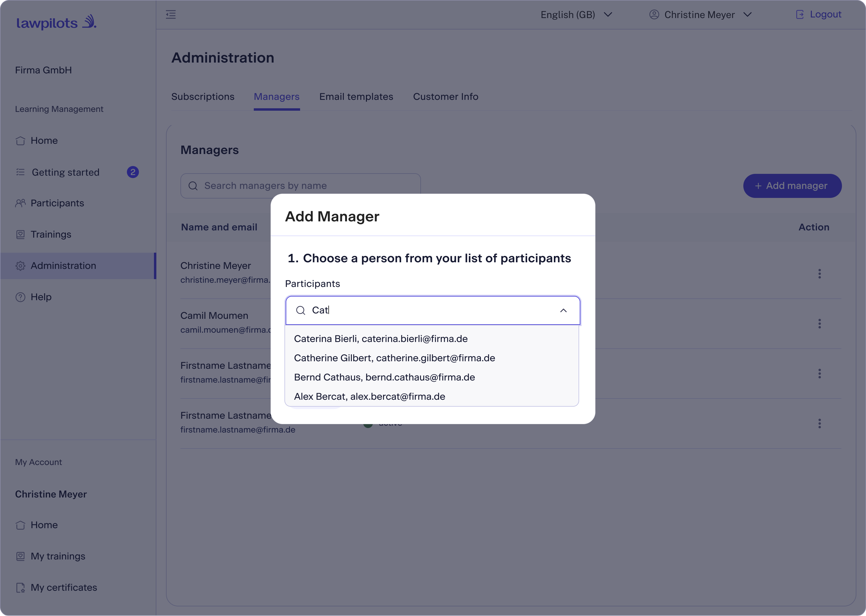Click the Participants people icon
Viewport: 866px width, 616px height.
click(x=20, y=203)
